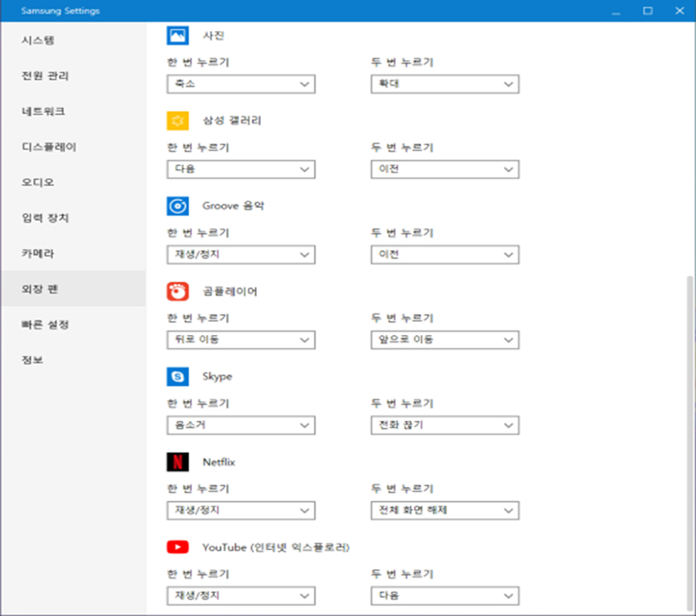The width and height of the screenshot is (696, 616).
Task: Select the Groove 음악 icon
Action: 176,205
